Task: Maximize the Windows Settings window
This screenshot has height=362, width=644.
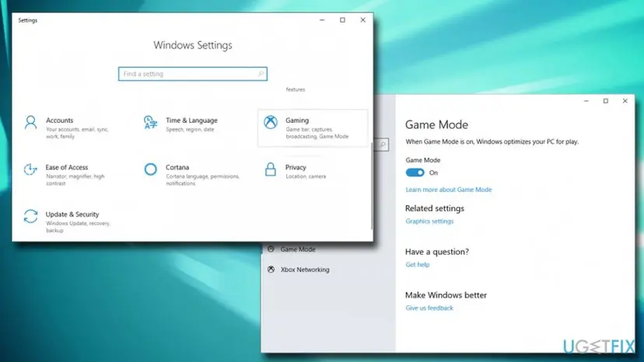Action: (x=342, y=20)
